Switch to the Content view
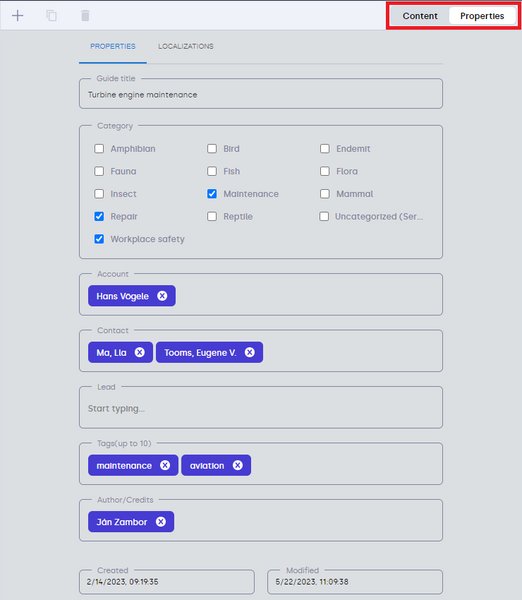This screenshot has width=522, height=600. click(420, 16)
